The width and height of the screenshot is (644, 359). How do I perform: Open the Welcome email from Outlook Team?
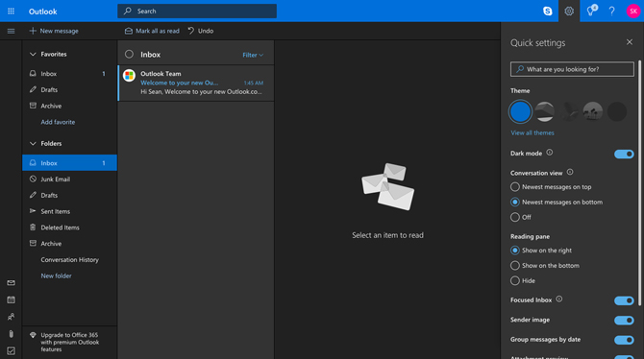pos(196,83)
